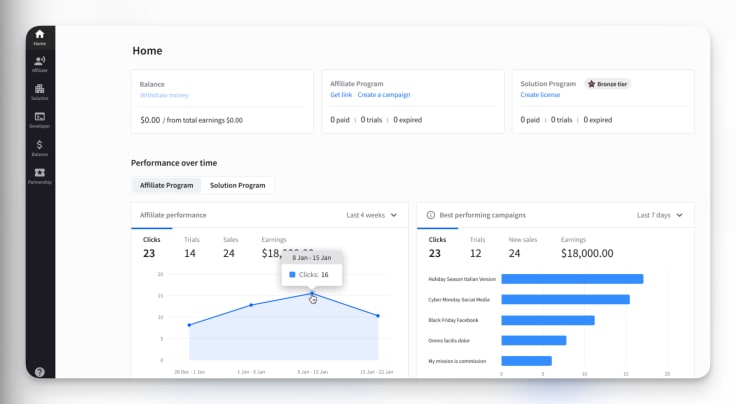The height and width of the screenshot is (404, 736).
Task: Click the 26 Dec - 1 Jan axis label
Action: [x=190, y=372]
